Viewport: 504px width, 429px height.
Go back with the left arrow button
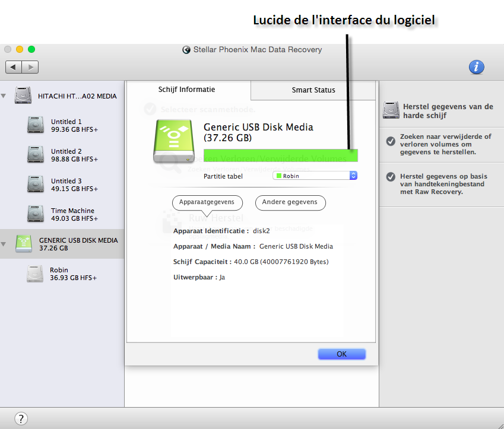[x=14, y=67]
